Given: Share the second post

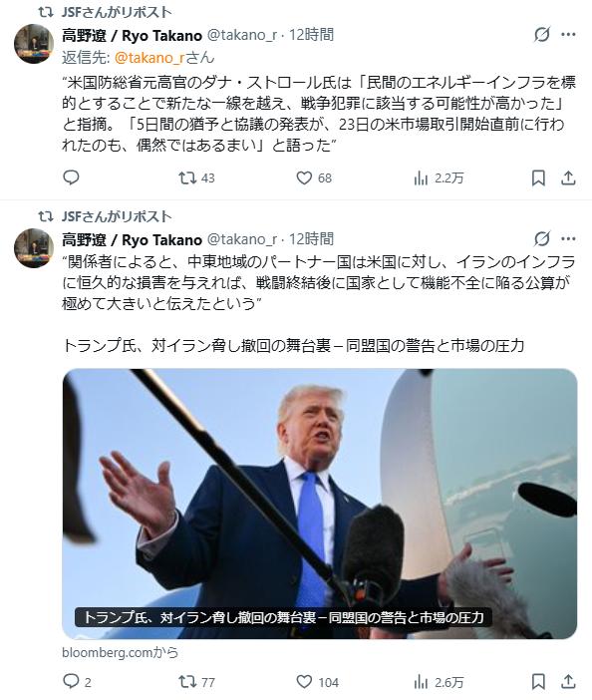Looking at the screenshot, I should tap(568, 682).
